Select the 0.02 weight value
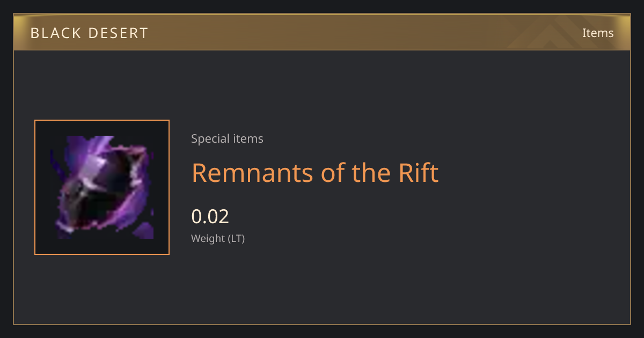 point(210,217)
